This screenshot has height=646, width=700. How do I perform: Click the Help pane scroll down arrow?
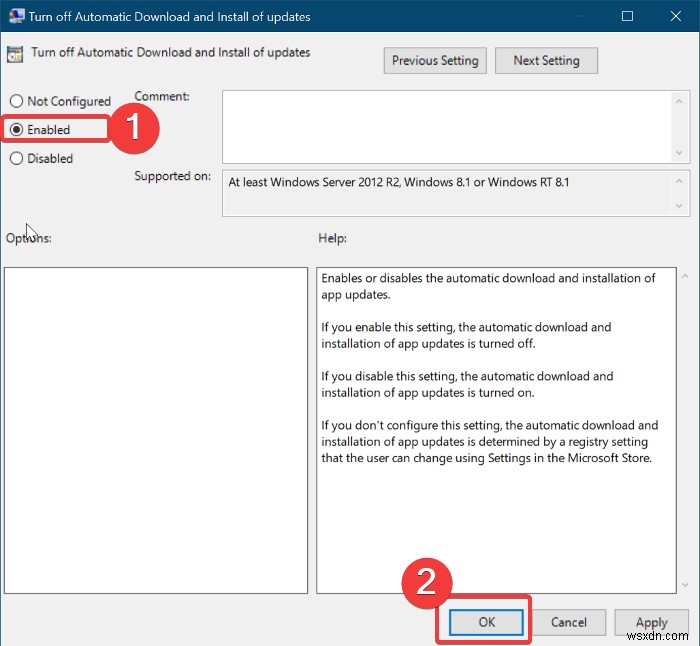tap(685, 585)
